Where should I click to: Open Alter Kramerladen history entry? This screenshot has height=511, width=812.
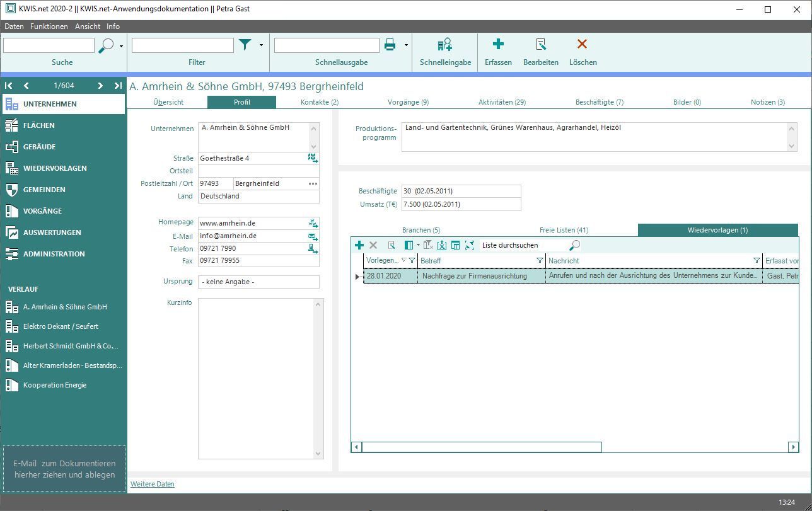pos(63,365)
